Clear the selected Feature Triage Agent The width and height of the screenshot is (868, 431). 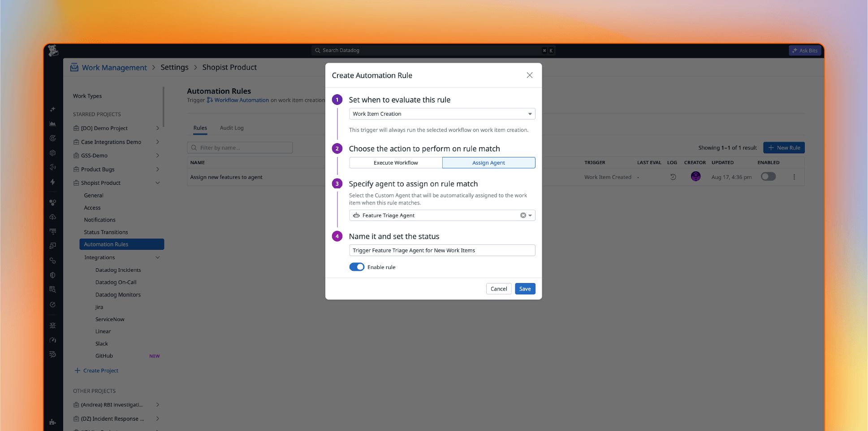coord(523,215)
